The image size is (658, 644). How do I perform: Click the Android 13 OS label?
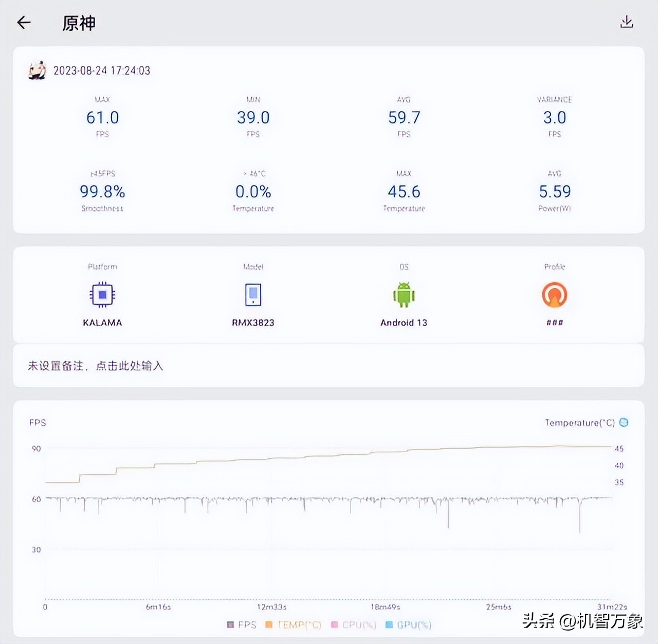pos(404,323)
